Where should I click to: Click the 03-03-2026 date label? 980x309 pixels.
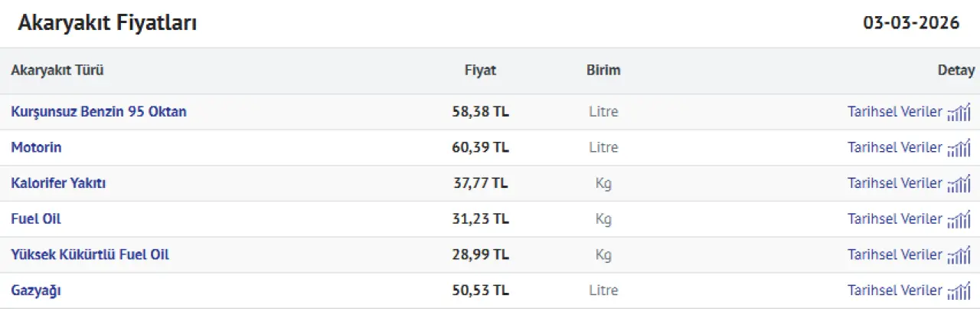911,23
